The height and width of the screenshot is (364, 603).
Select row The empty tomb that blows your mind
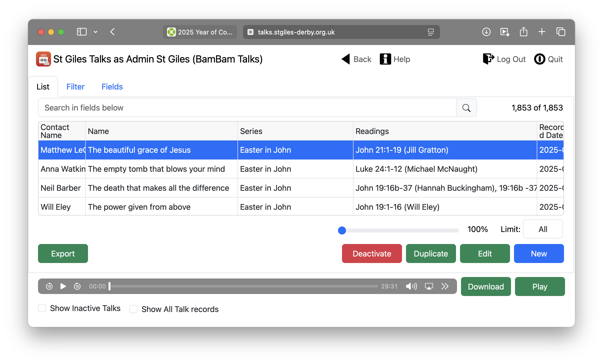[301, 169]
